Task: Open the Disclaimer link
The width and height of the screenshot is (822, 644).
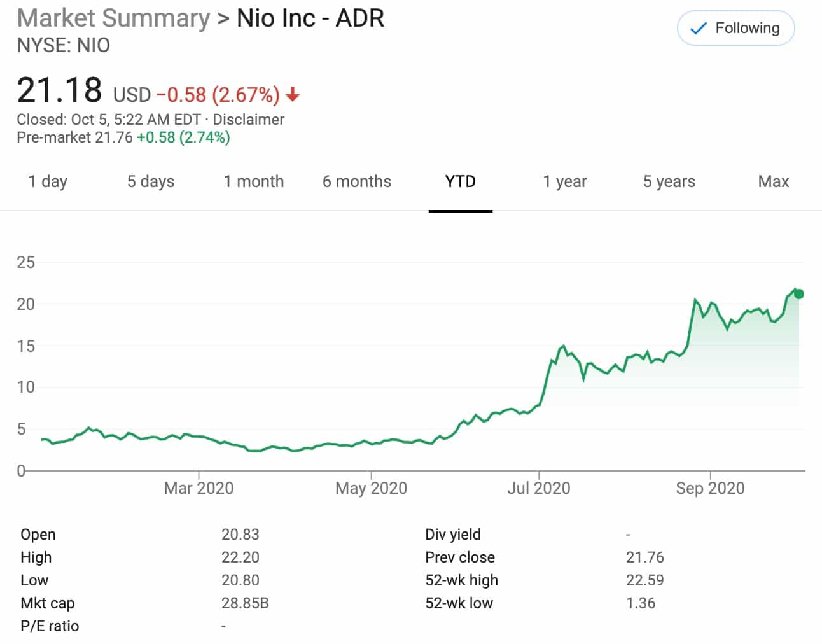Action: point(248,120)
